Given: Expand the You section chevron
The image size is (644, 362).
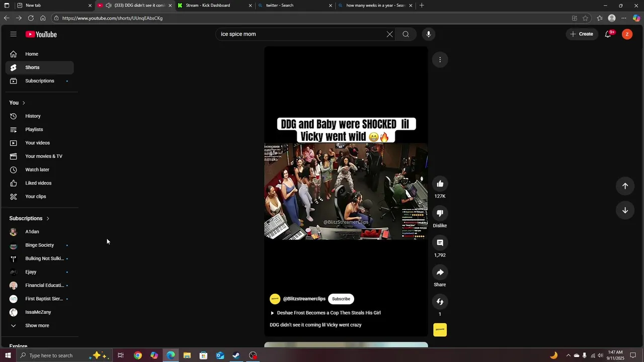Looking at the screenshot, I should point(24,103).
